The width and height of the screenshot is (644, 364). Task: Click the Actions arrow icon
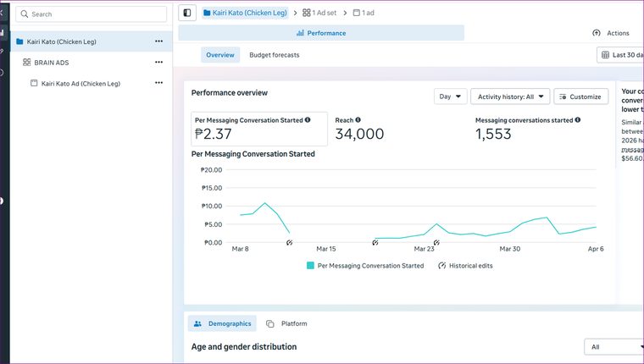tap(597, 33)
